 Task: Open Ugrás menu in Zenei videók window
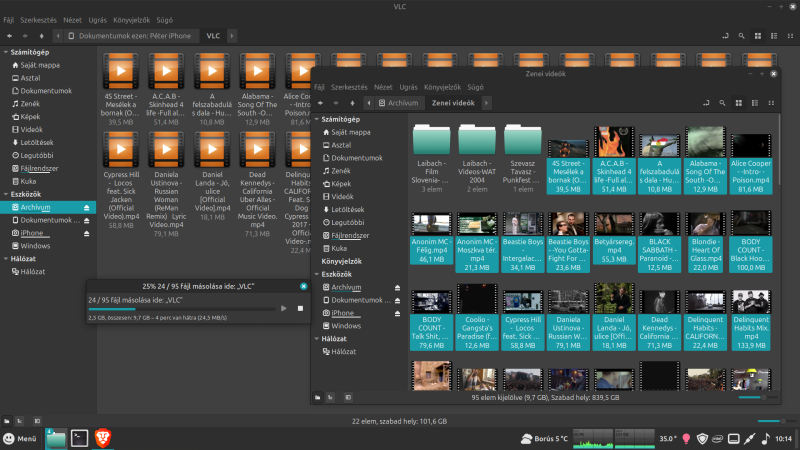(x=408, y=87)
